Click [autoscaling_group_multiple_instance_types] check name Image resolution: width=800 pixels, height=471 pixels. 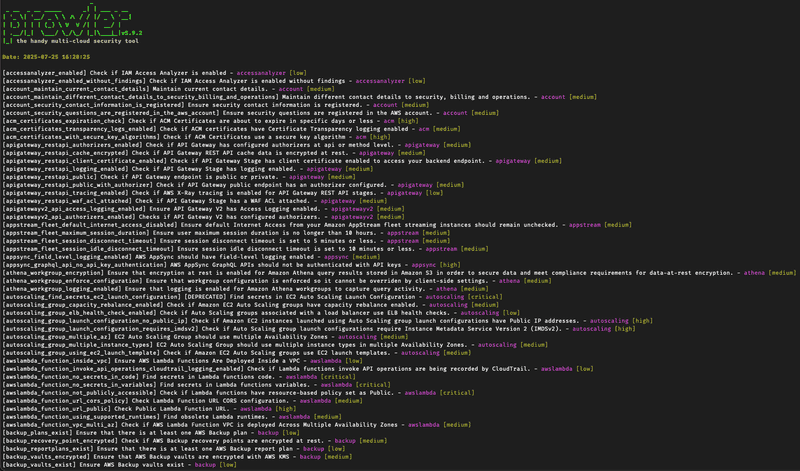click(x=78, y=345)
